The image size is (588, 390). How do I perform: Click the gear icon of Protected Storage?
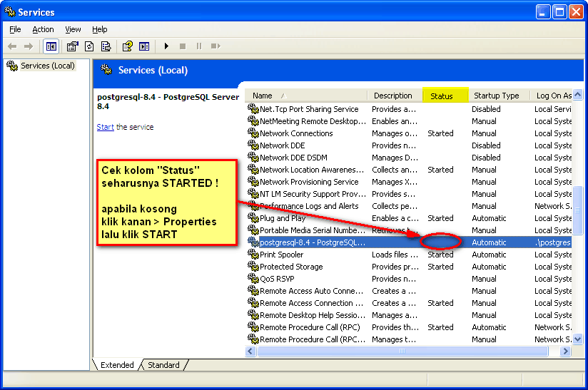(x=253, y=267)
